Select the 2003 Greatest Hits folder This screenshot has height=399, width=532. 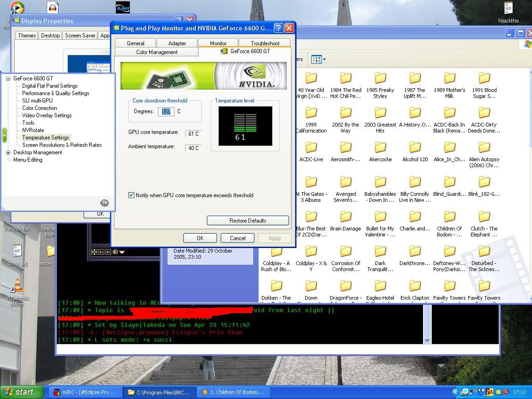point(381,120)
